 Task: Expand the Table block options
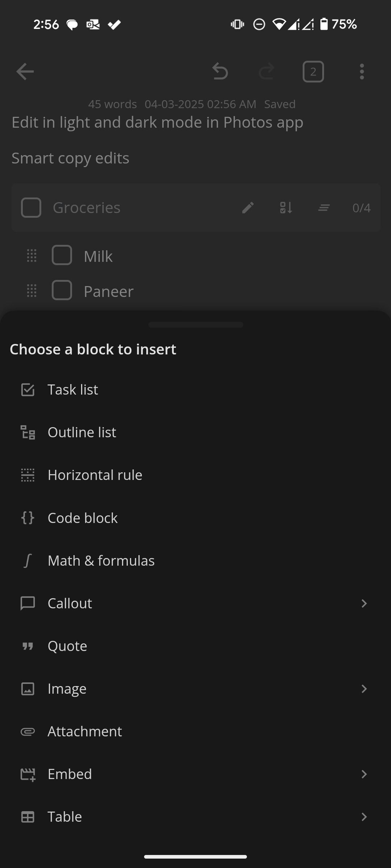pyautogui.click(x=364, y=817)
